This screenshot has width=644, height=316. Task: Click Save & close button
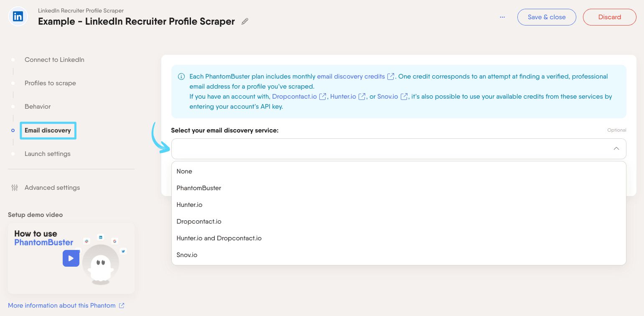[x=547, y=17]
